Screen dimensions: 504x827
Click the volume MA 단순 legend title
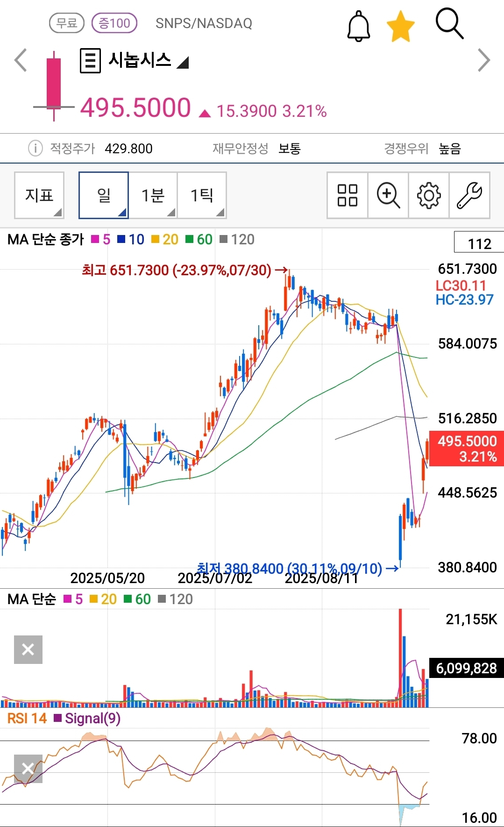pyautogui.click(x=32, y=599)
